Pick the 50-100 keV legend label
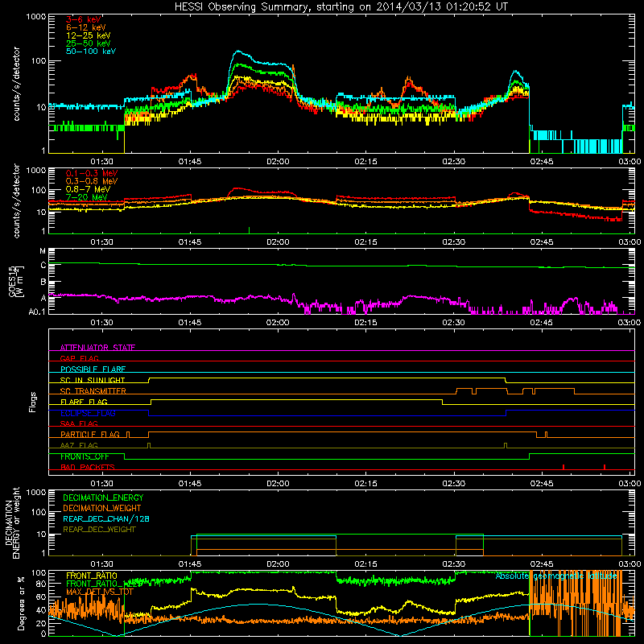Viewport: 644px width, 644px height. click(91, 52)
